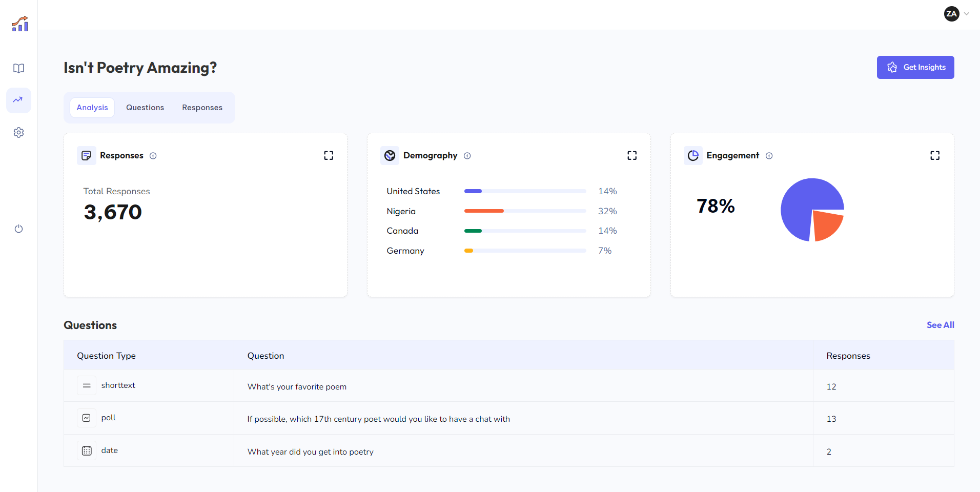Click Engagement info icon

pos(769,156)
